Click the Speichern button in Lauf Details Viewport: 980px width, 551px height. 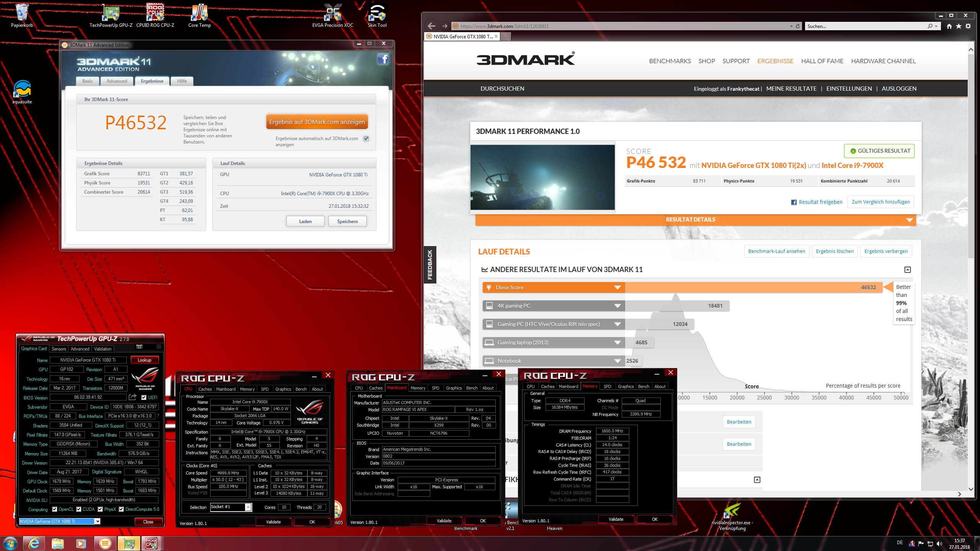tap(347, 221)
